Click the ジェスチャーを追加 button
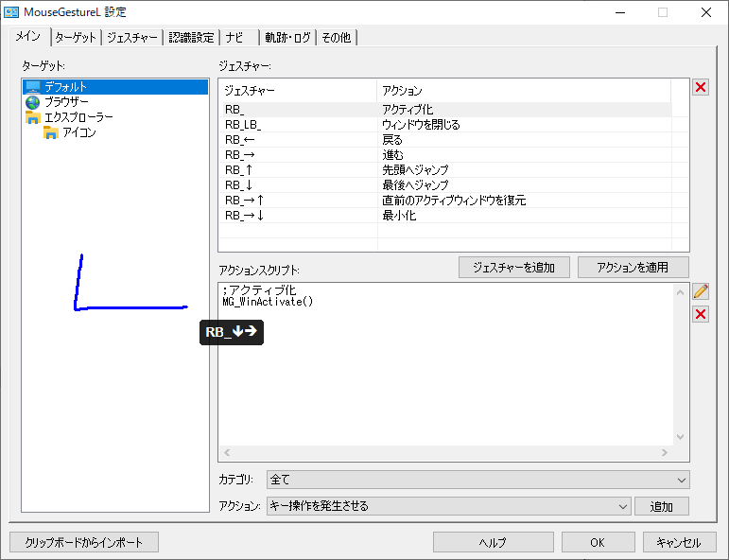The image size is (729, 560). coord(514,267)
